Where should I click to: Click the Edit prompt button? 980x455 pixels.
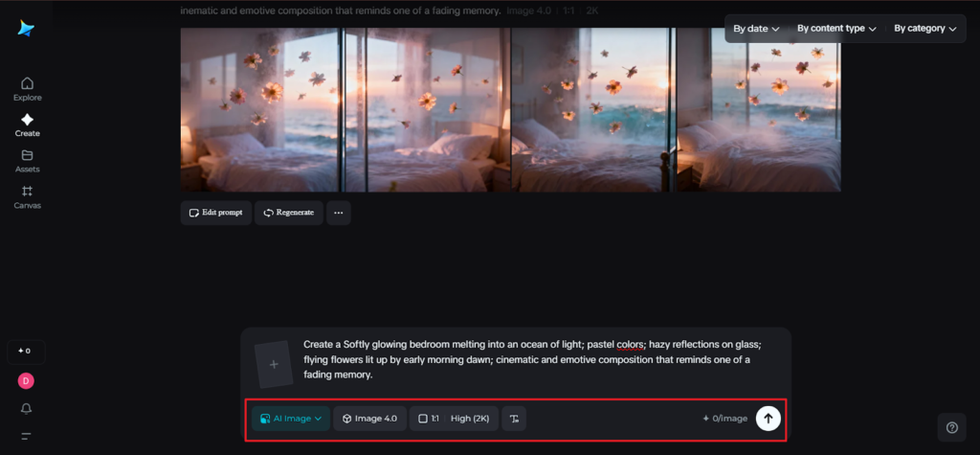pos(216,213)
